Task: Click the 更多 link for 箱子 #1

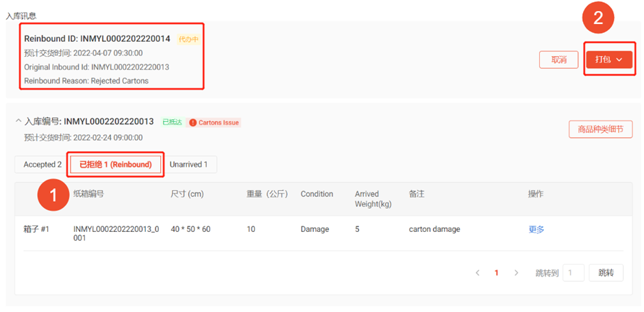Action: 536,229
